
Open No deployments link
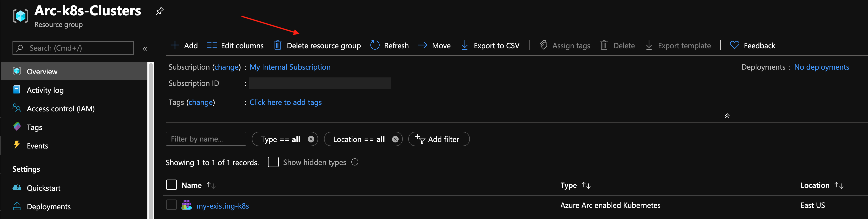click(821, 67)
